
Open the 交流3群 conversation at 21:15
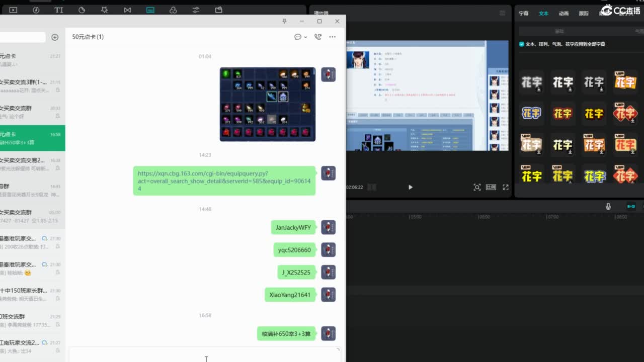[32, 86]
